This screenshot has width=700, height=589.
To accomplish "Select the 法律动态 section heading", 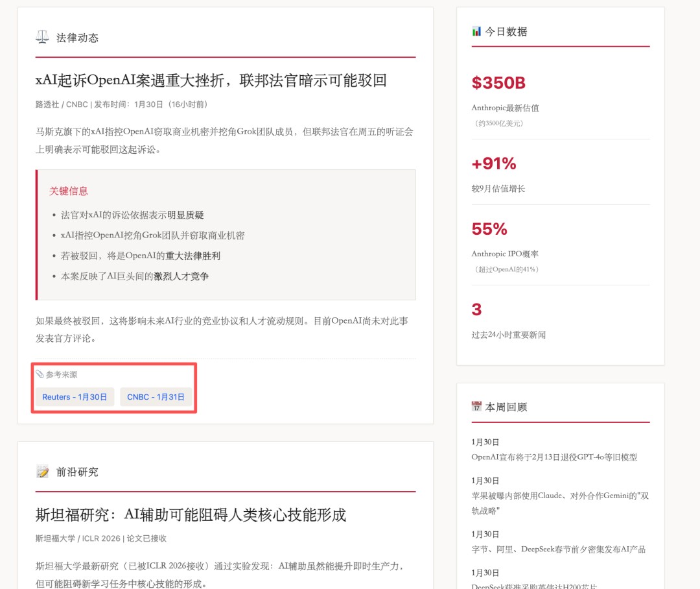I will click(x=77, y=38).
